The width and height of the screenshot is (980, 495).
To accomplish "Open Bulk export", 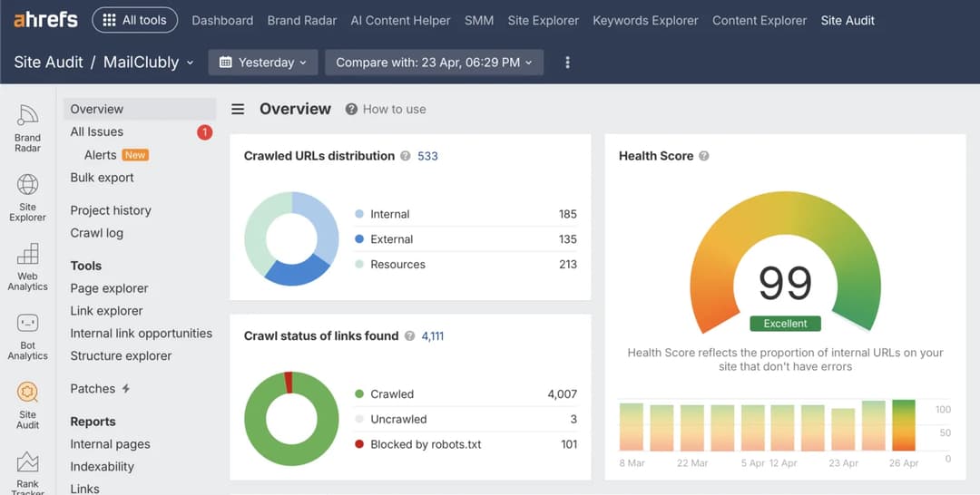I will point(102,178).
